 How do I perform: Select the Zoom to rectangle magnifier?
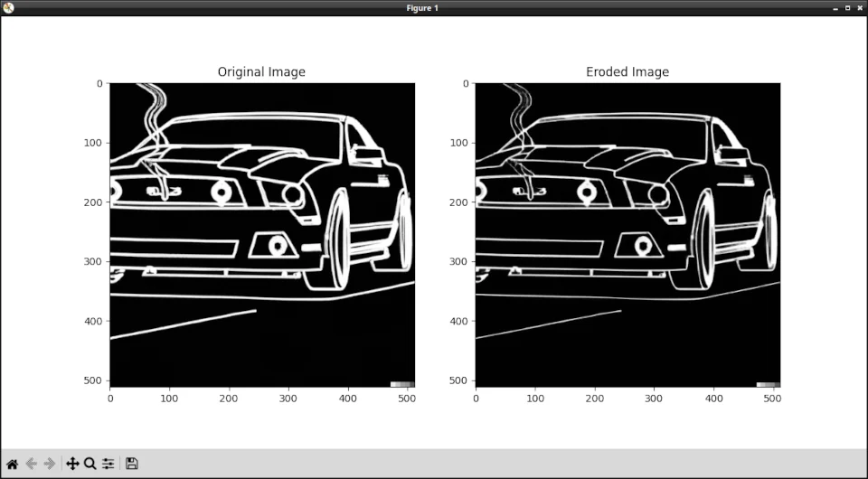pyautogui.click(x=90, y=464)
